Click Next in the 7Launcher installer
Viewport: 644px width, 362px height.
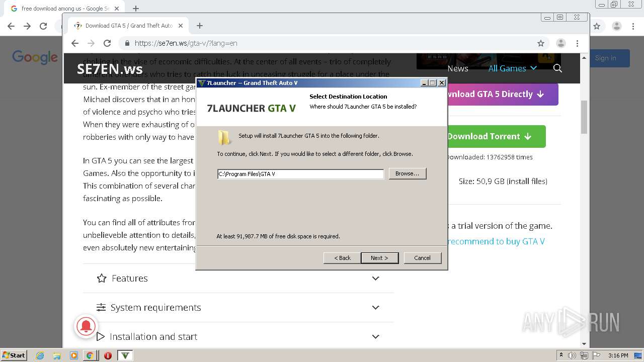click(x=379, y=258)
